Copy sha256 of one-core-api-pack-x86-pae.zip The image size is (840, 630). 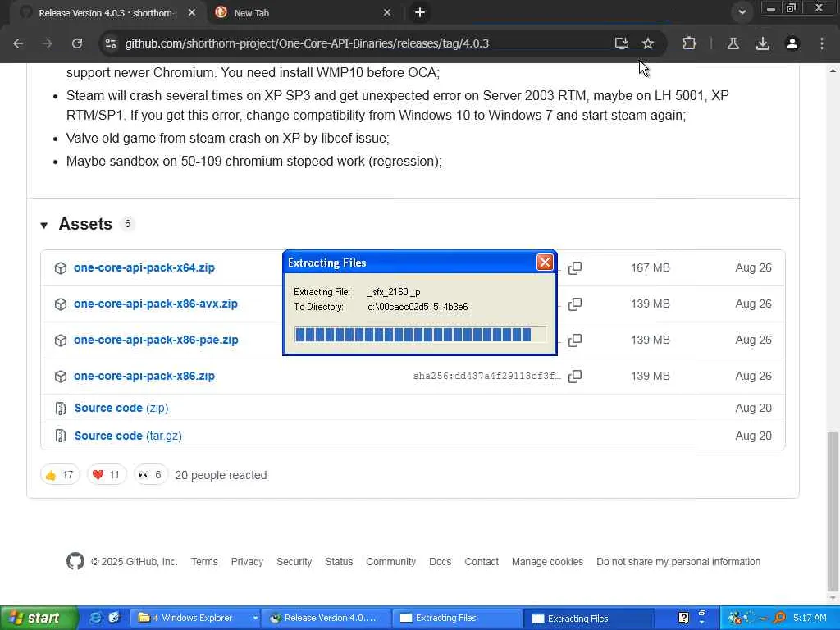575,340
